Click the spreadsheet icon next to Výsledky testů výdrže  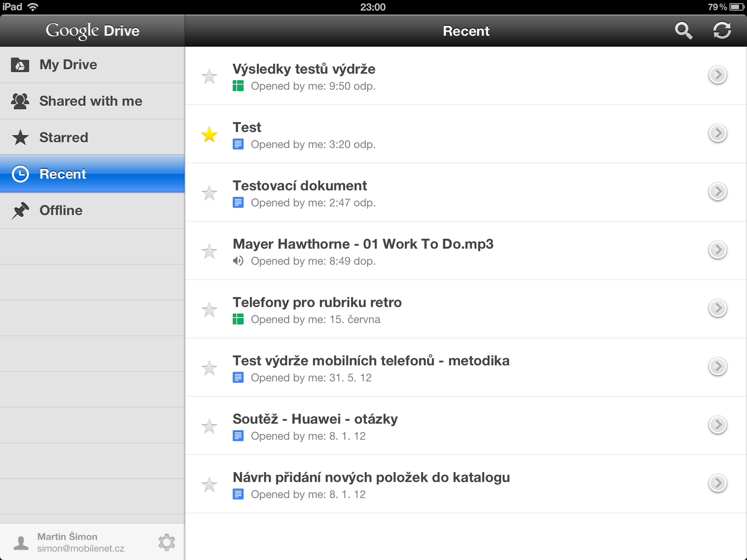(239, 86)
